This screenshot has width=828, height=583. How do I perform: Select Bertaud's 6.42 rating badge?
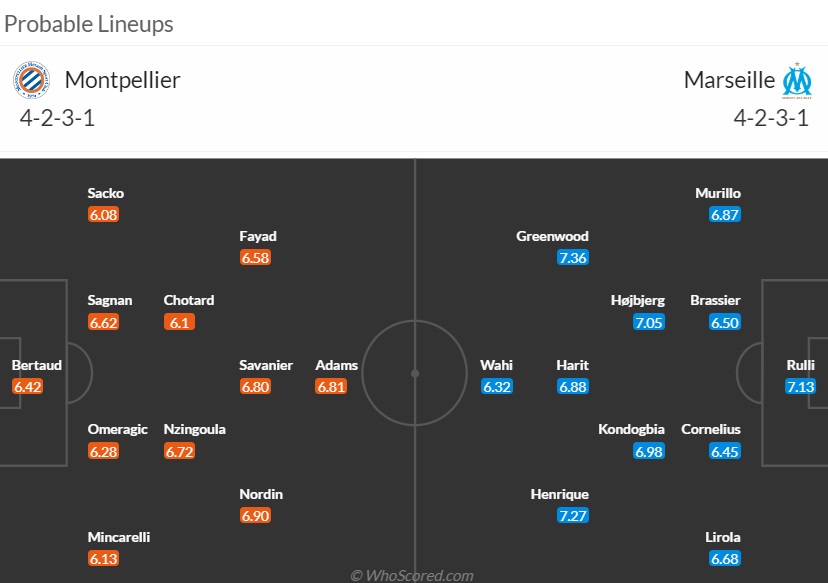coord(27,387)
